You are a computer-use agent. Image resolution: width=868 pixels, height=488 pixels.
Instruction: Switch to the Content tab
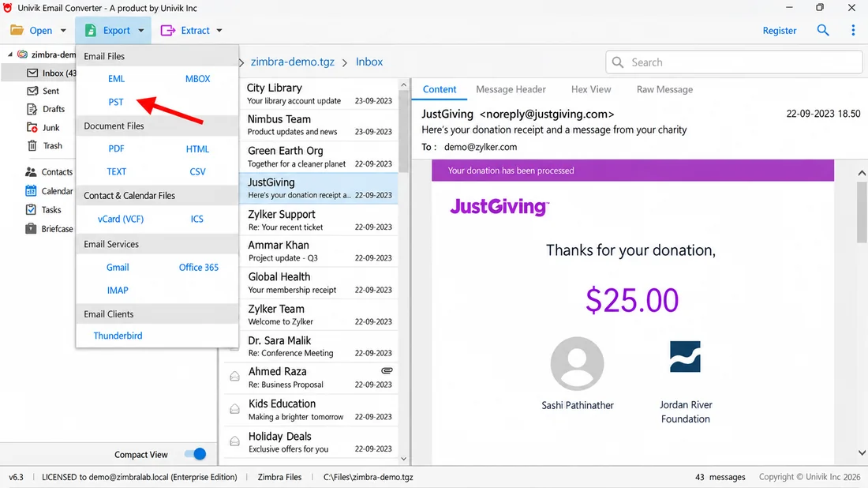point(440,89)
